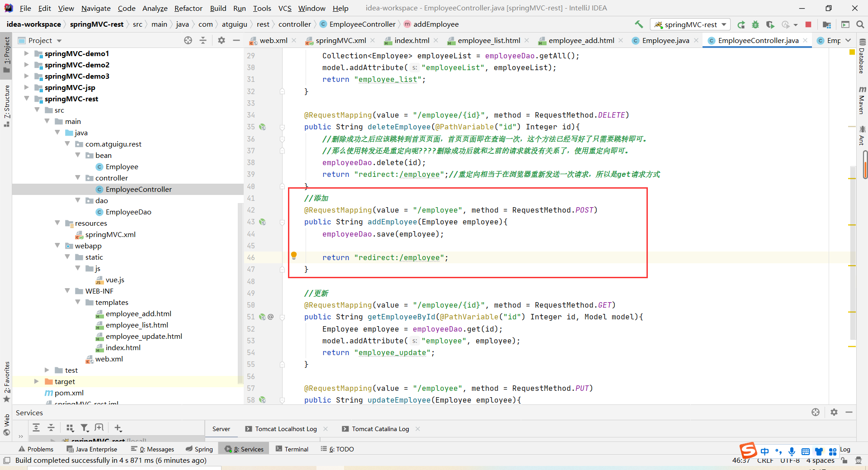Open the Maven tool window
The height and width of the screenshot is (470, 868).
(x=862, y=100)
